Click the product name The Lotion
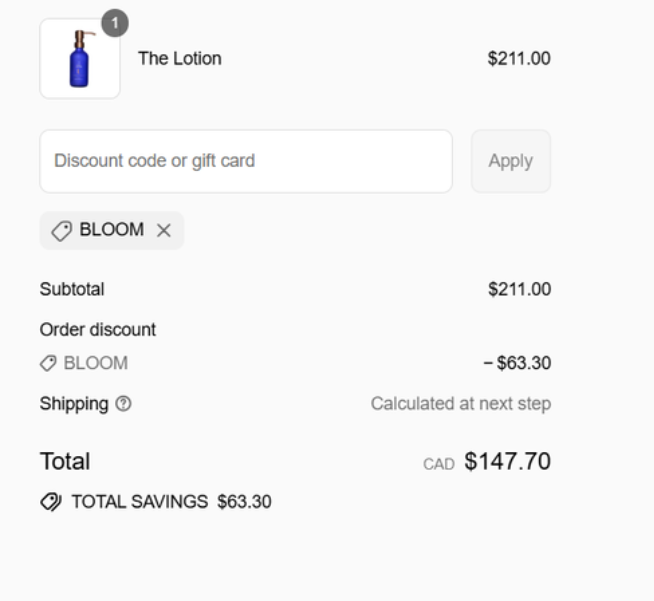Image resolution: width=654 pixels, height=601 pixels. click(x=180, y=59)
